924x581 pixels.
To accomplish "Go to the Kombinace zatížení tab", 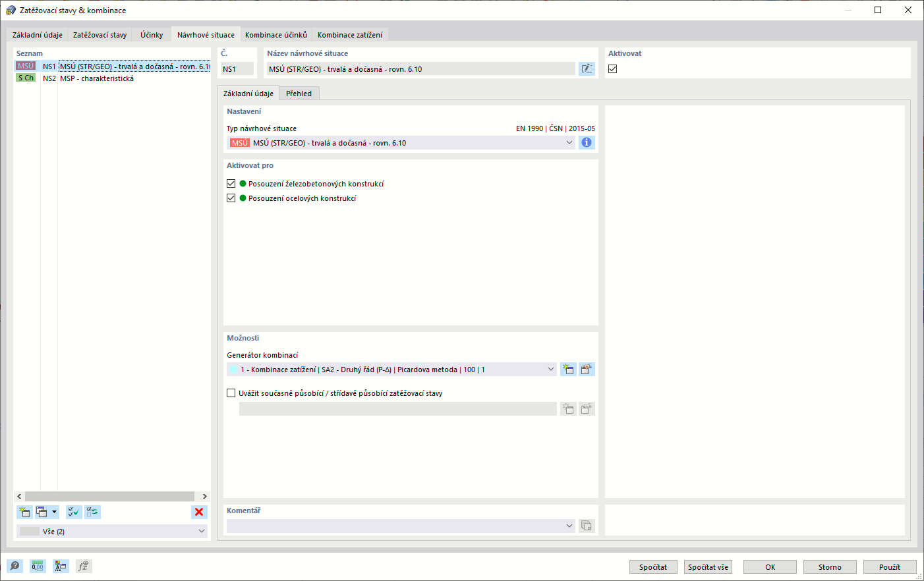I will point(350,35).
